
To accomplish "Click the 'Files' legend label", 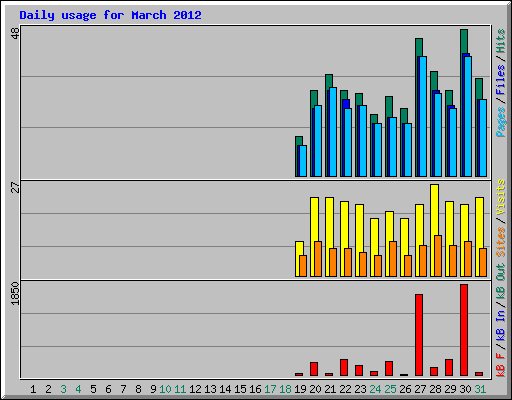I will click(500, 80).
